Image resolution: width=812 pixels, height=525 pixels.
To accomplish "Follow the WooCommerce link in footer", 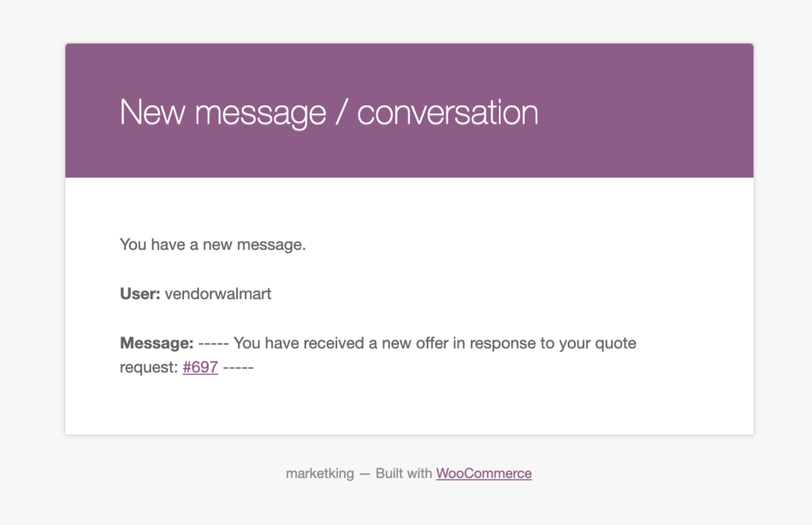I will [x=484, y=473].
